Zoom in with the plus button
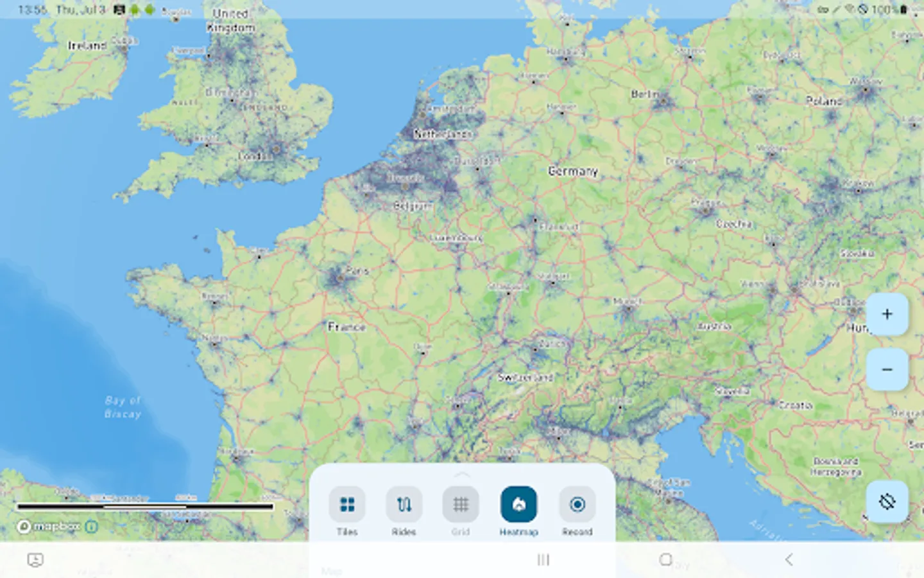Screen dimensions: 924x578 (x=887, y=314)
